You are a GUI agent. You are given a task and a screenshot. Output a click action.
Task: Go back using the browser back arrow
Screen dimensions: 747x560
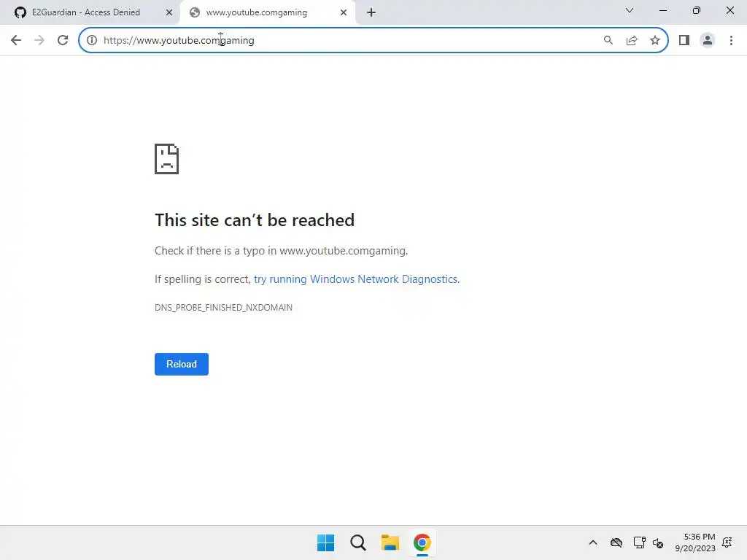point(16,41)
